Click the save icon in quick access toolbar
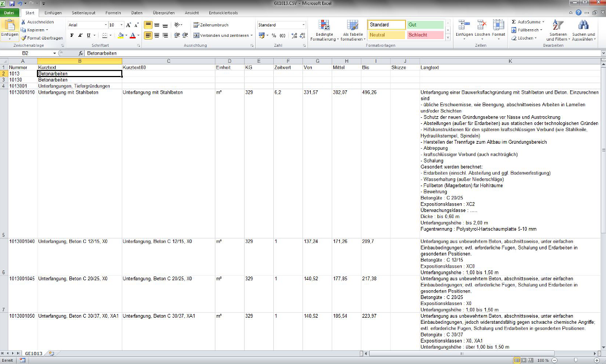Image resolution: width=606 pixels, height=364 pixels. pyautogui.click(x=12, y=4)
